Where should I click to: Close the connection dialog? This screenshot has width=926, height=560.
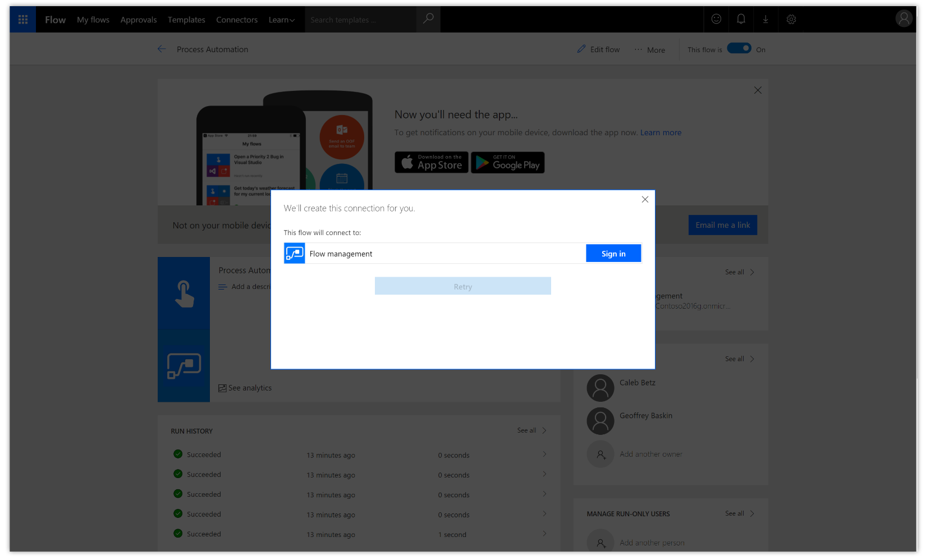(645, 199)
